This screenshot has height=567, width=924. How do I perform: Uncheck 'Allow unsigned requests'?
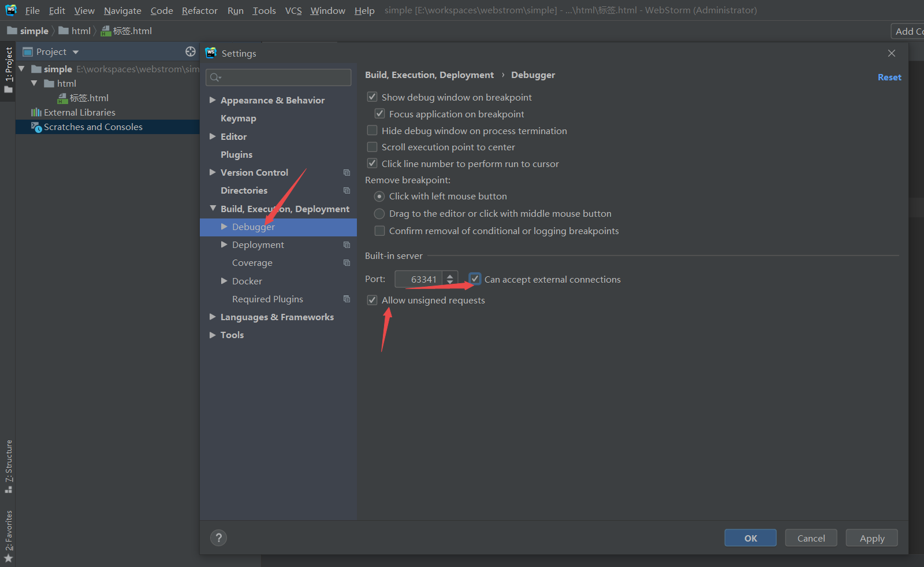(372, 299)
